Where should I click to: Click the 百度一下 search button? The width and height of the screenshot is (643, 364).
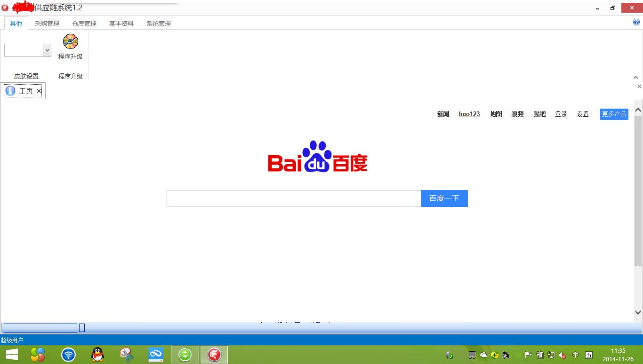pos(444,198)
